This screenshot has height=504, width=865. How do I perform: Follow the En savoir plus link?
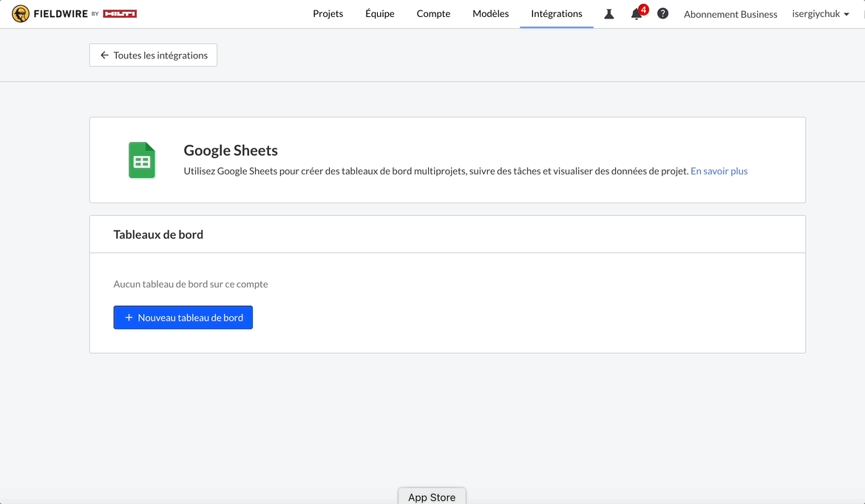click(719, 171)
